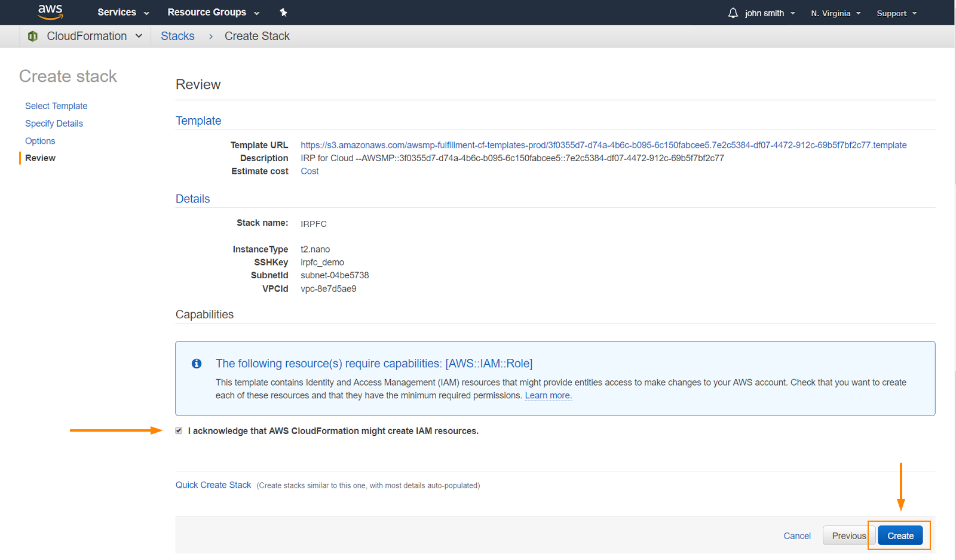Click the info icon in capabilities notice
Image resolution: width=956 pixels, height=560 pixels.
(197, 364)
